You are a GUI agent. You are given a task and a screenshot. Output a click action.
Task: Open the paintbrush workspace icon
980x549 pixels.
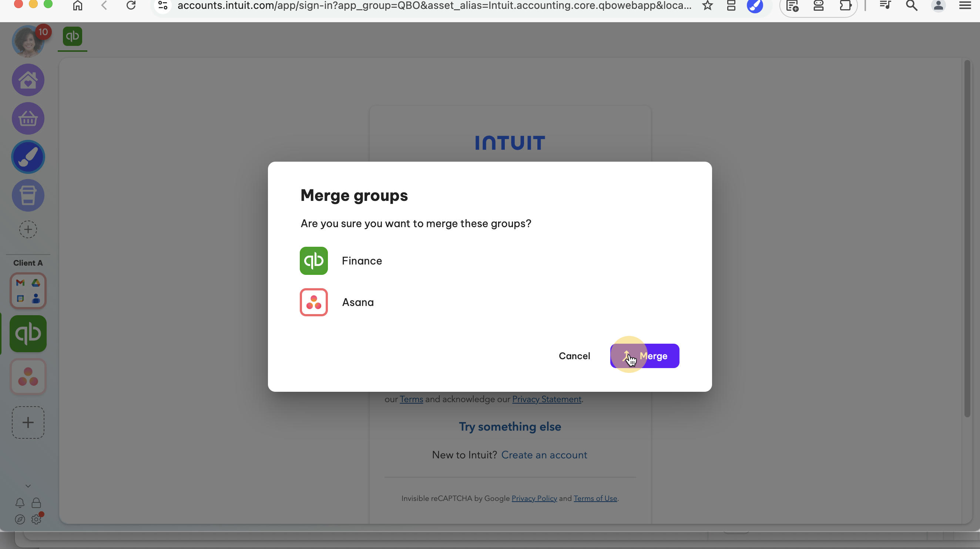28,157
